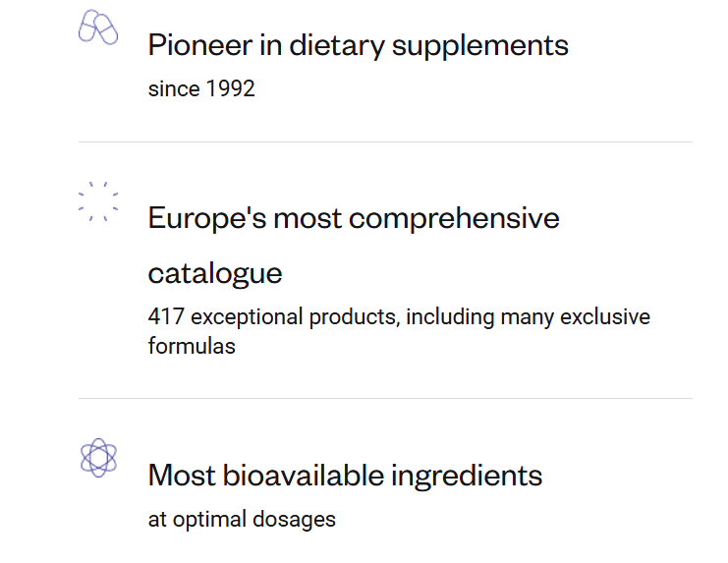Click the year "1992"
This screenshot has height=563, width=728.
point(230,88)
